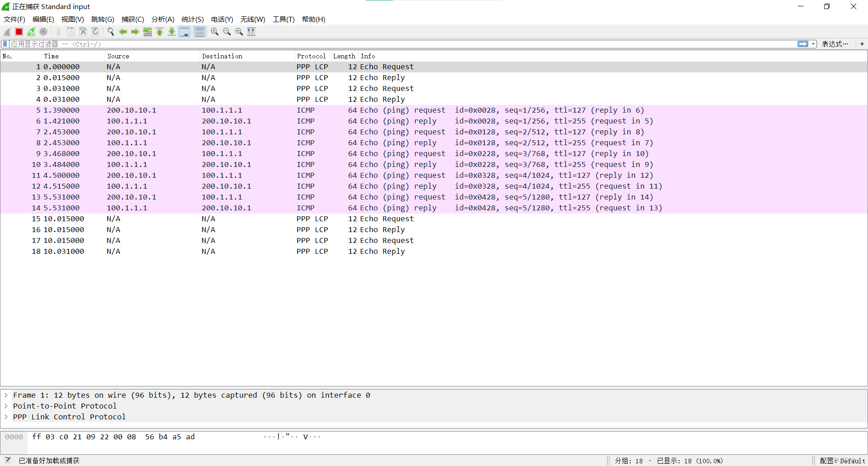
Task: Click the 配置: Default profile in status bar
Action: (x=842, y=461)
